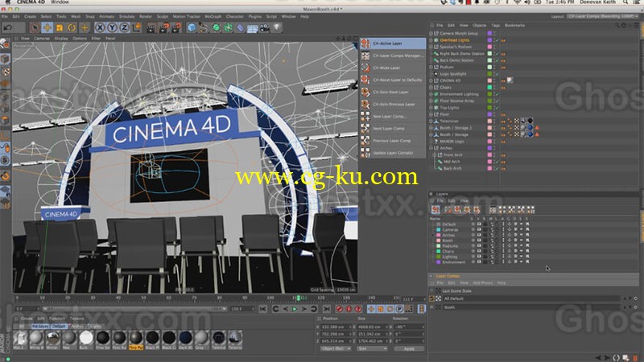The height and width of the screenshot is (362, 644).
Task: Expand the Front Arch object
Action: pos(435,154)
